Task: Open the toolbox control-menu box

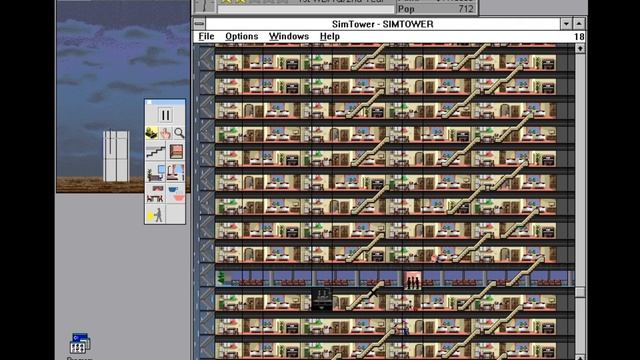Action: coord(149,102)
